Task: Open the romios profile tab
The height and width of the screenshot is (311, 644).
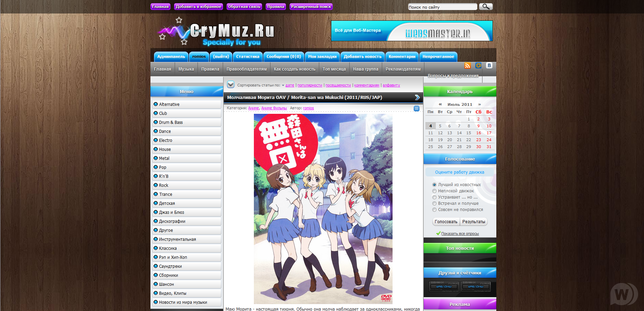Action: coord(199,56)
